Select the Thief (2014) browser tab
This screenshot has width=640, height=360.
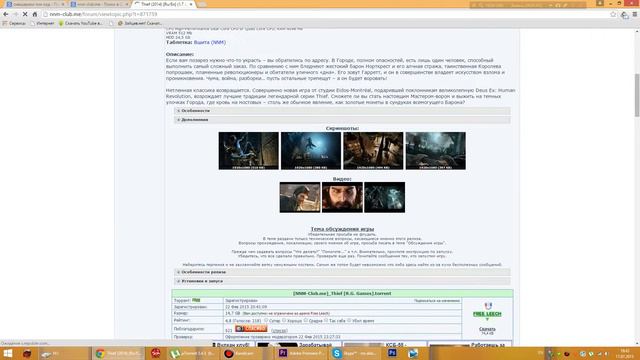coord(162,4)
